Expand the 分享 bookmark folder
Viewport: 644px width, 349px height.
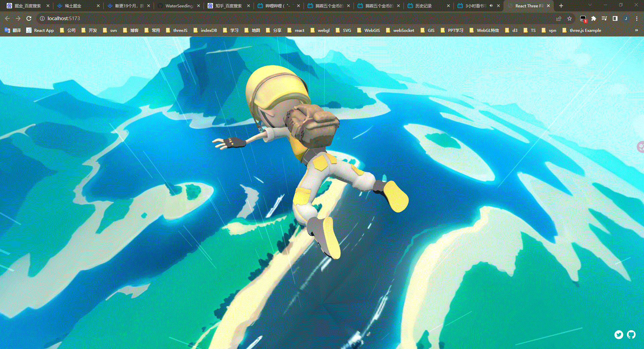[273, 30]
